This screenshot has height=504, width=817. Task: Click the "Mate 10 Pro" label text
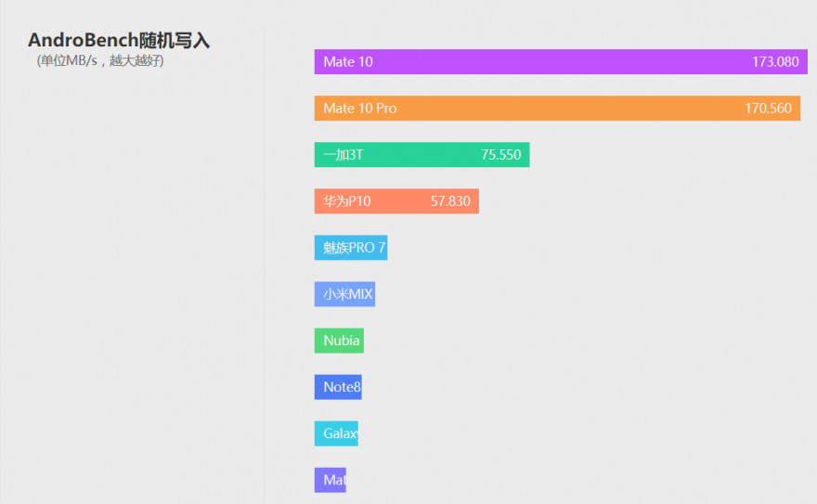click(x=360, y=109)
